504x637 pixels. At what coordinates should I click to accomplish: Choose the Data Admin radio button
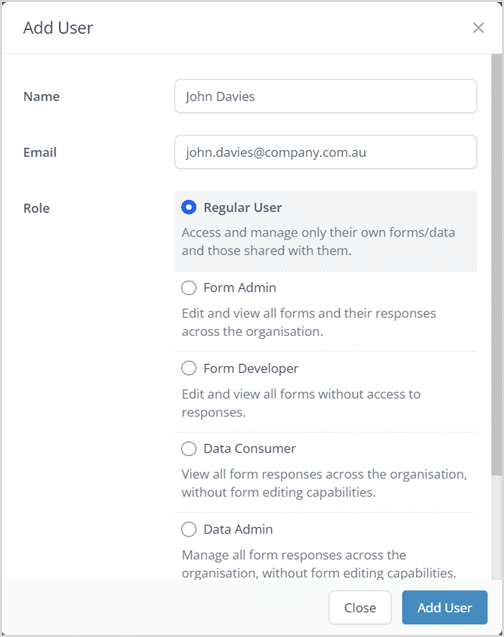click(189, 529)
